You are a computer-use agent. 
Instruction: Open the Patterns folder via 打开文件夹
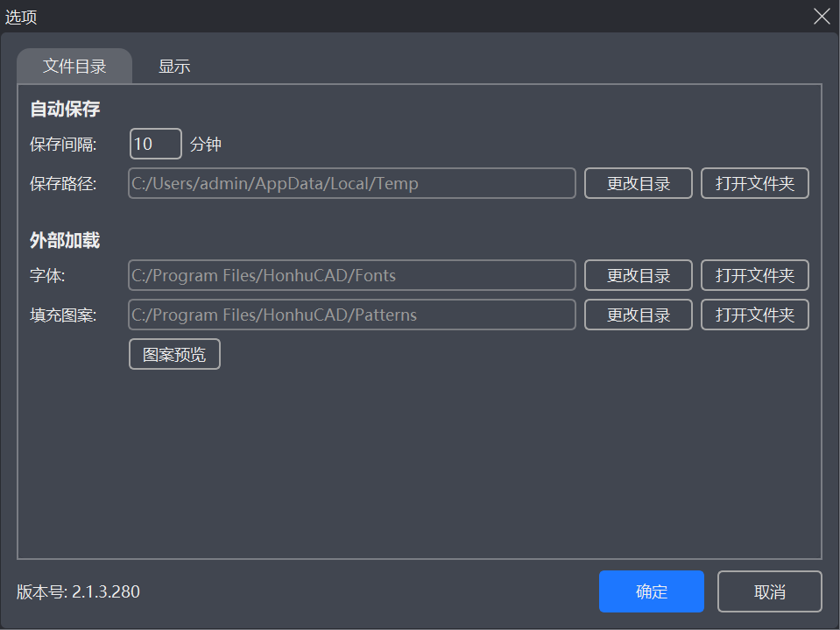click(754, 315)
